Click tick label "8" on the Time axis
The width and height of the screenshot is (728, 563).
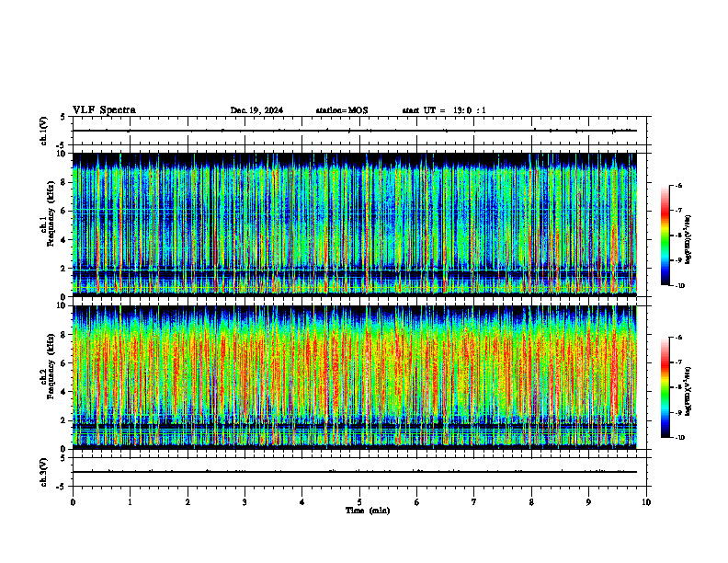tap(531, 502)
